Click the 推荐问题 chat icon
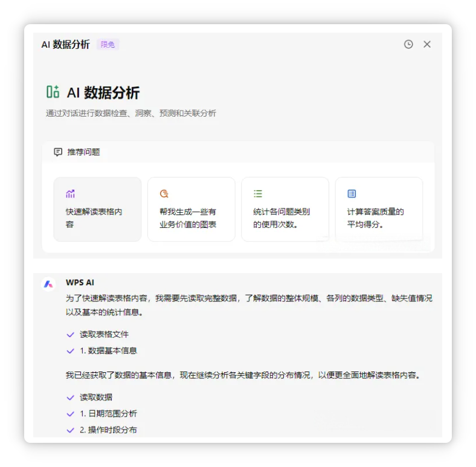The image size is (476, 467). tap(58, 152)
